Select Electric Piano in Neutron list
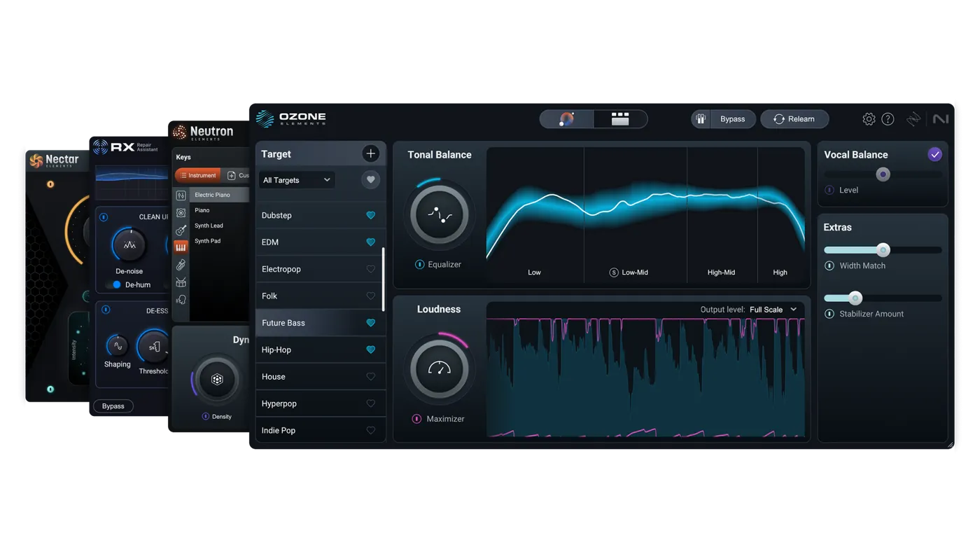Viewport: 980px width, 552px height. [x=220, y=195]
